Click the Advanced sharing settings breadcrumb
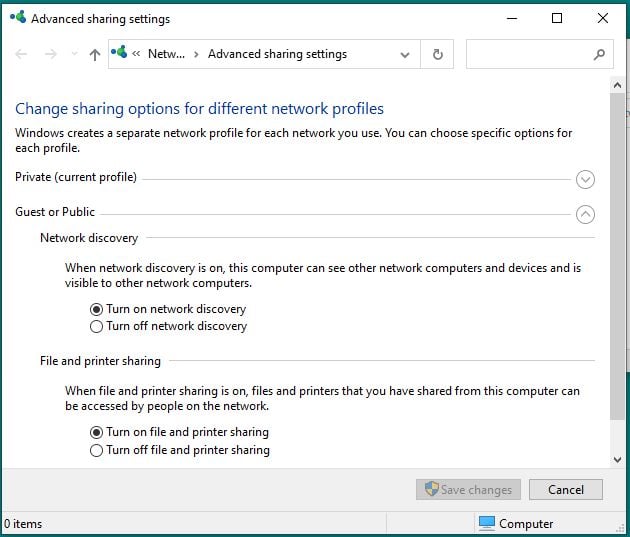630x537 pixels. (x=277, y=54)
